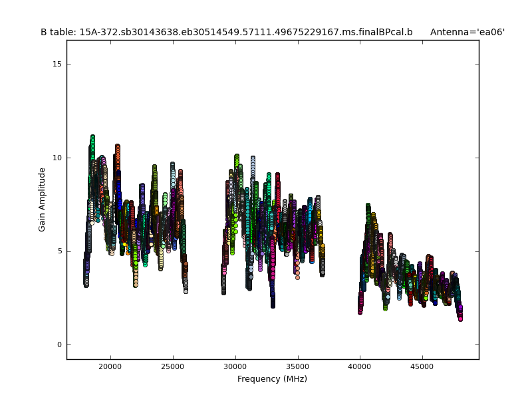Viewport: 532px width, 399px height.
Task: Click the 30000 tick label on x-axis
Action: tap(235, 366)
